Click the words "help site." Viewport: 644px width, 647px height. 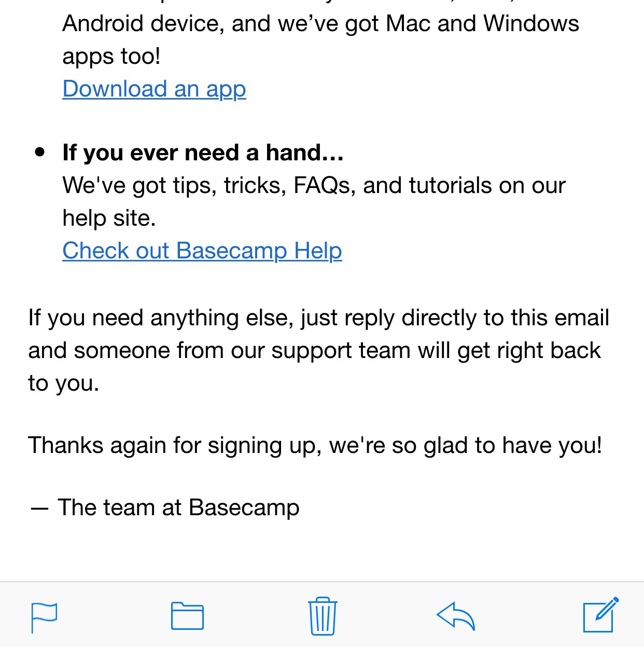(109, 218)
